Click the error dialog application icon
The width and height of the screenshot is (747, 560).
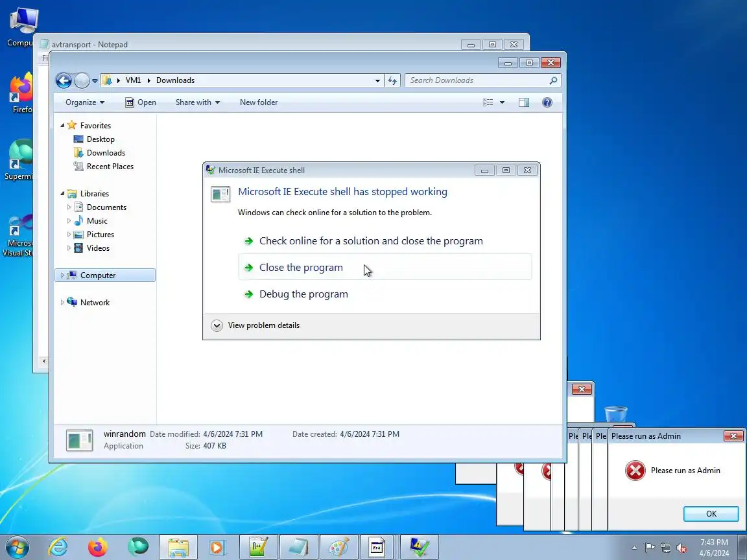pos(220,194)
